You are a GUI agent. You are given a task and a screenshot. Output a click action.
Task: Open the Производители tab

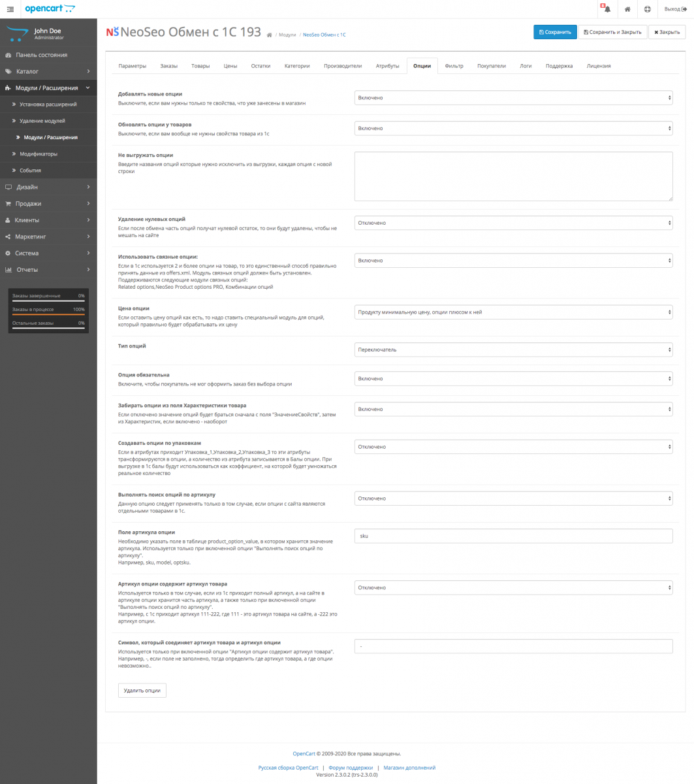343,66
